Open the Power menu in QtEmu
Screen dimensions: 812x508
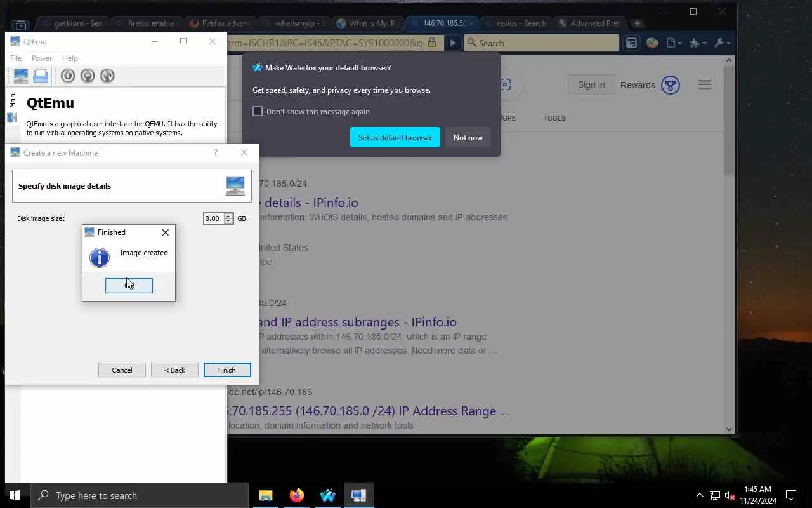click(x=42, y=58)
